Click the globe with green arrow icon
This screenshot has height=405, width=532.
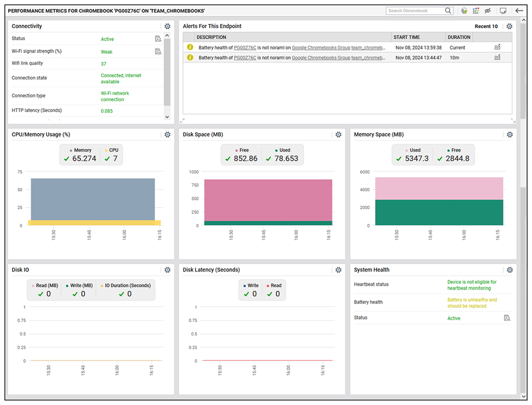pos(464,11)
